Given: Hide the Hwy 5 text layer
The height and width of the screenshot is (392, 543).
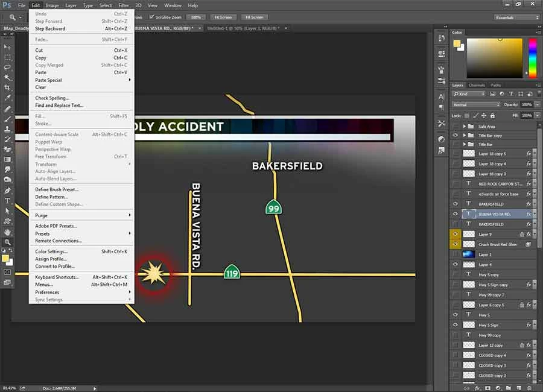Looking at the screenshot, I should point(456,315).
